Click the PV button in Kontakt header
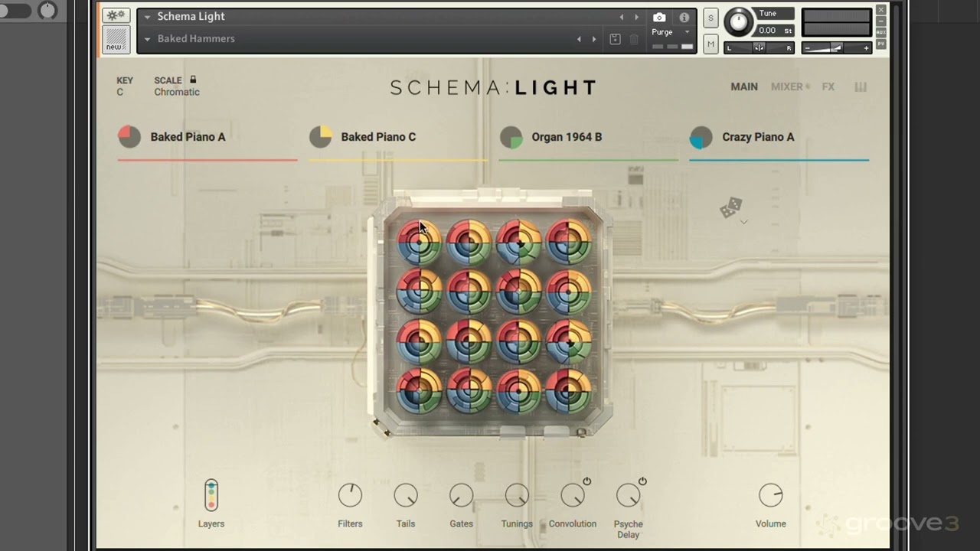 [x=881, y=44]
